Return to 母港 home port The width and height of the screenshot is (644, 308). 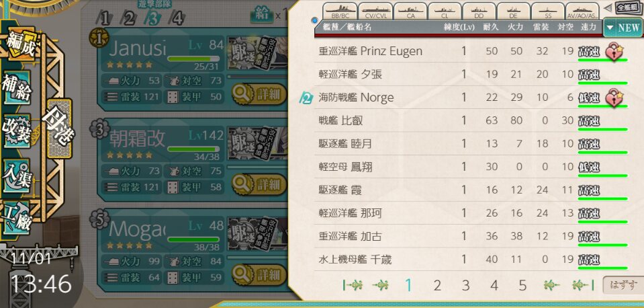click(59, 128)
